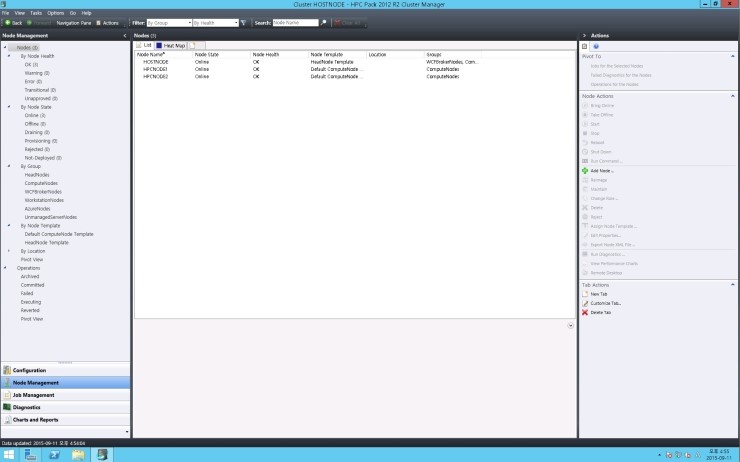Click the Diagnostics section icon
The height and width of the screenshot is (462, 740).
coord(7,407)
